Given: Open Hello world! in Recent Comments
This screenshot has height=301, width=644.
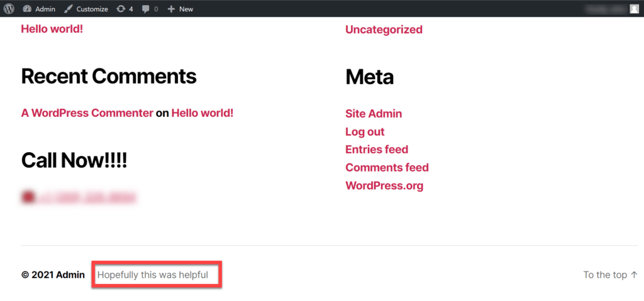Looking at the screenshot, I should point(203,113).
